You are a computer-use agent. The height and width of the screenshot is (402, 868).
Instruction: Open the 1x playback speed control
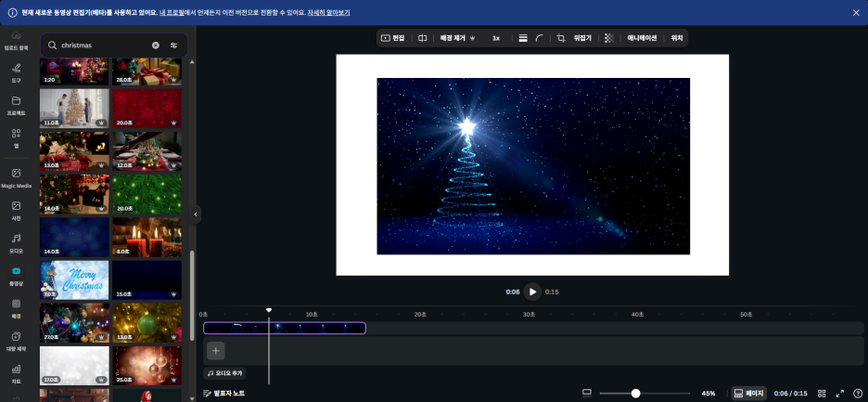(496, 38)
